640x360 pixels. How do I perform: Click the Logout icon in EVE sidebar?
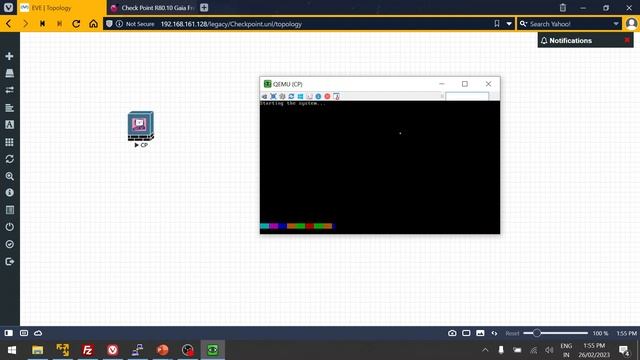9,261
